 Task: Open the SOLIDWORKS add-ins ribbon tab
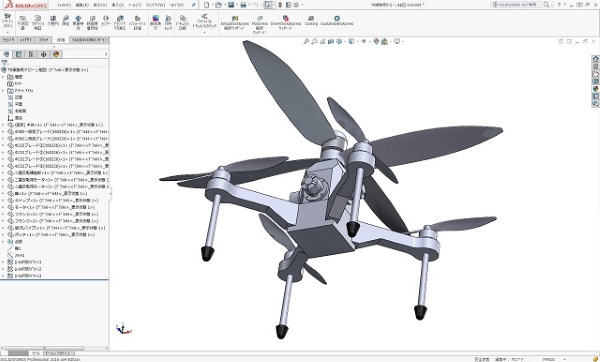click(90, 40)
